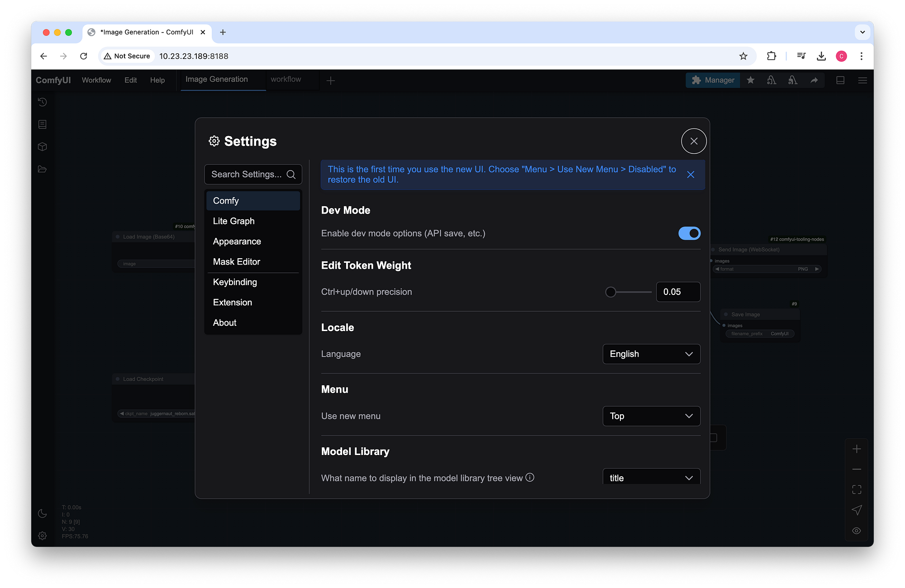Click the zoom in plus icon

[857, 449]
